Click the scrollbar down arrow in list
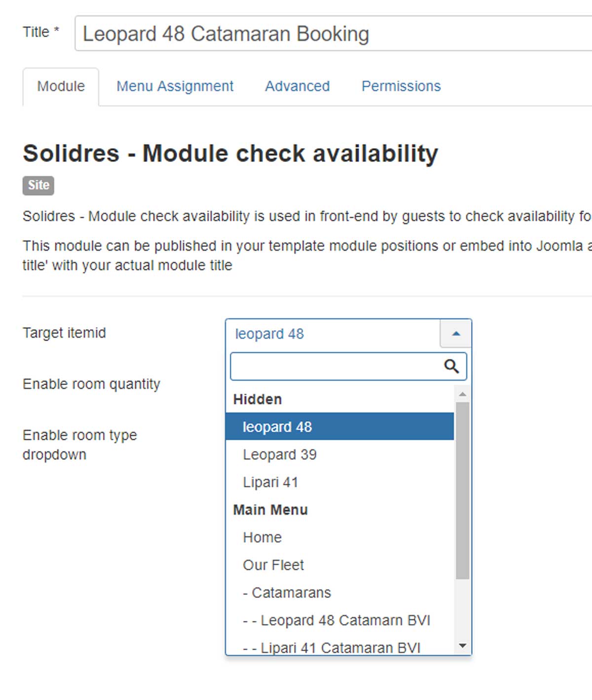The image size is (592, 700). click(x=462, y=646)
